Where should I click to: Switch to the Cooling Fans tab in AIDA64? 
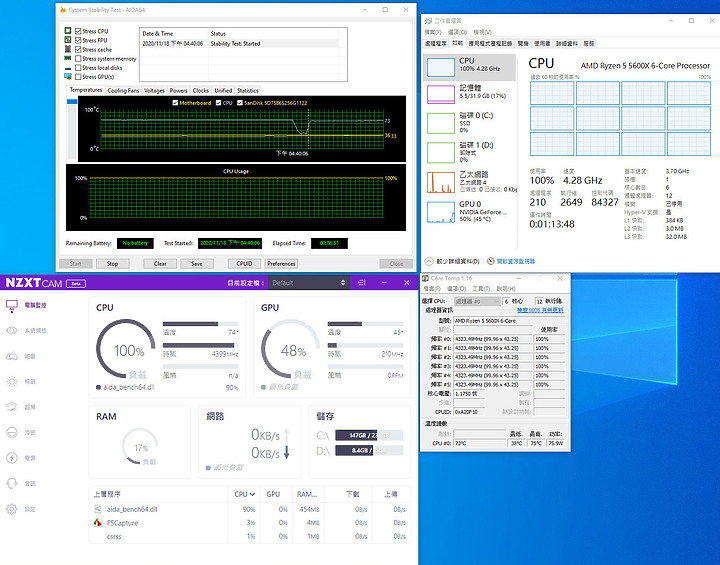123,90
